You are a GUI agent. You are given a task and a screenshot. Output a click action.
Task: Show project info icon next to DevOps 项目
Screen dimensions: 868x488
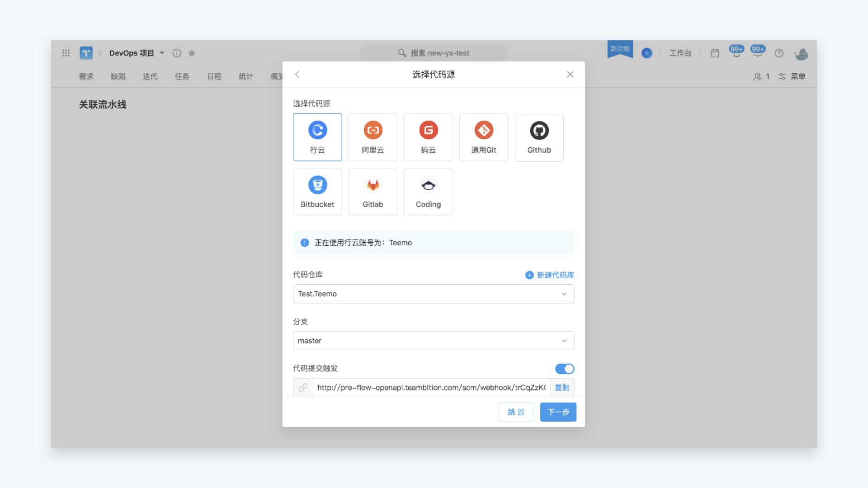[177, 53]
